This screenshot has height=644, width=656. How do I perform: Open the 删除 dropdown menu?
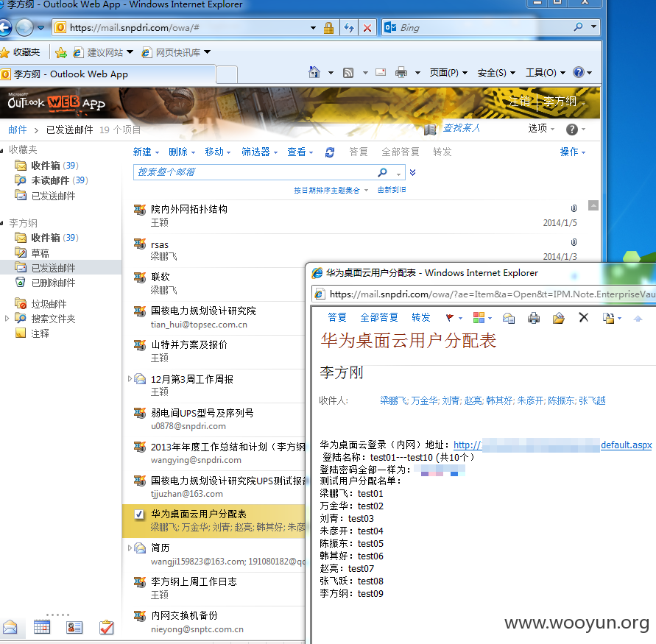click(182, 152)
